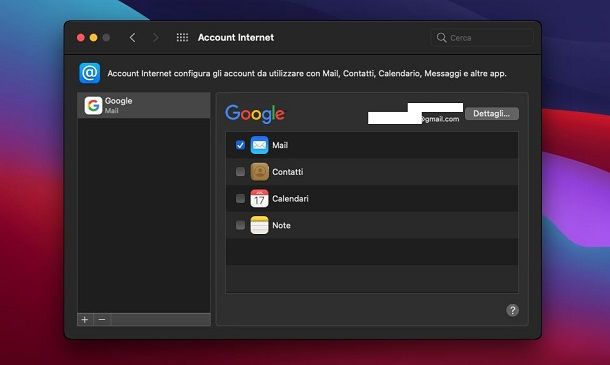The height and width of the screenshot is (365, 610).
Task: Minimize window with yellow button
Action: [x=93, y=37]
